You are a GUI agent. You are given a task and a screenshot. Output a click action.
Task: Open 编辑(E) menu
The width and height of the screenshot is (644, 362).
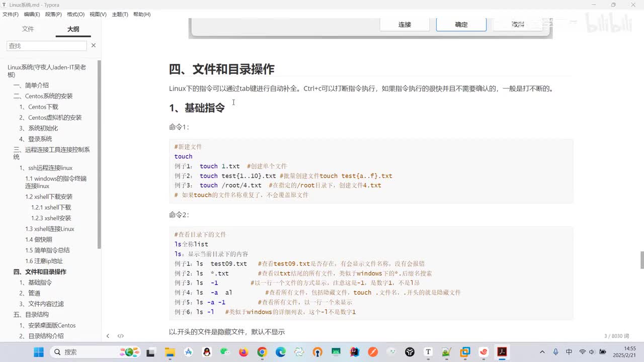point(32,14)
